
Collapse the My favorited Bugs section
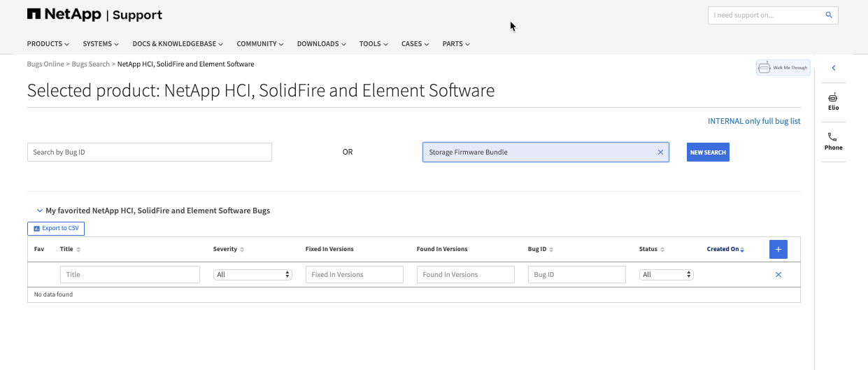[x=40, y=211]
